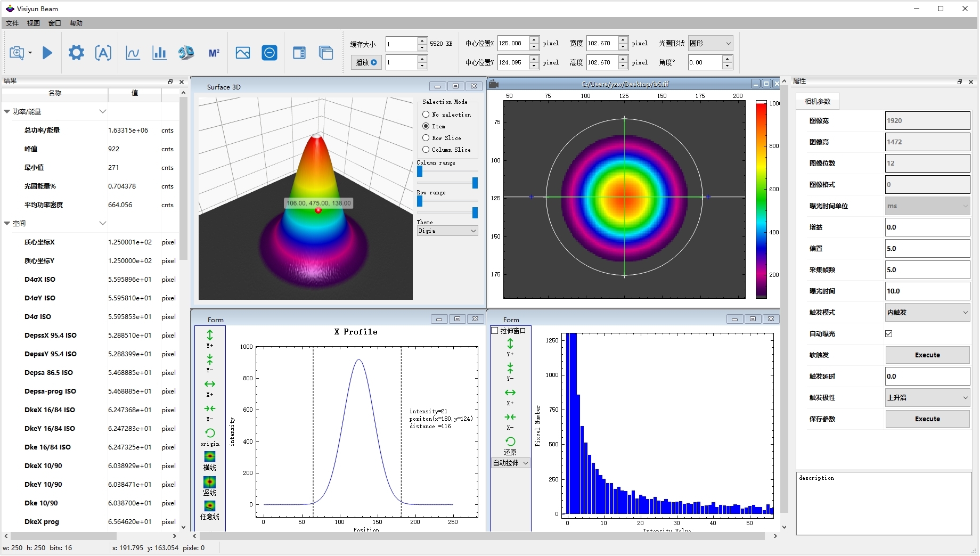Toggle the 自动曝光 checkbox

pyautogui.click(x=889, y=334)
